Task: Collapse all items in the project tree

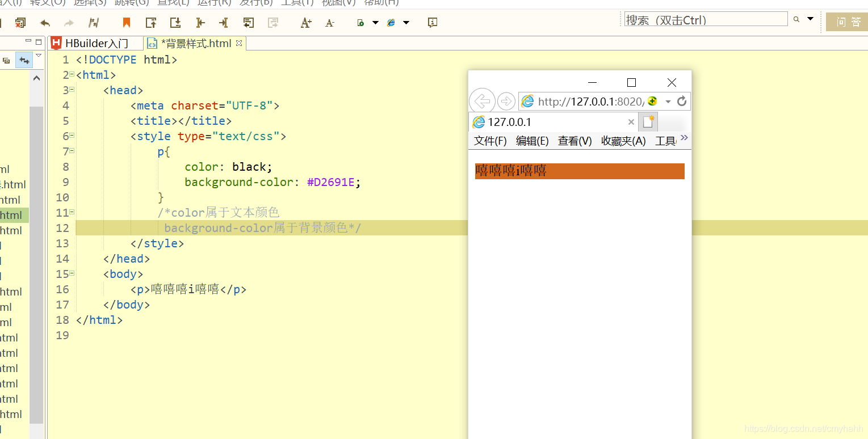Action: (x=7, y=60)
